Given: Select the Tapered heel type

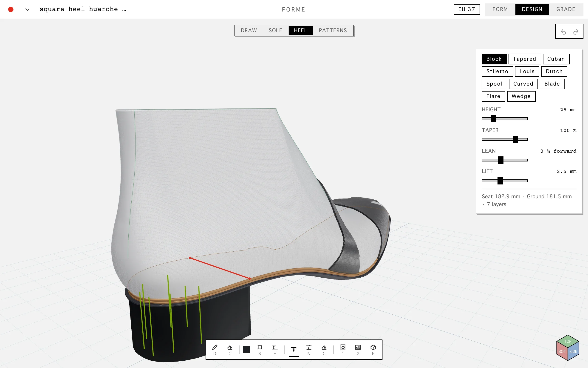Looking at the screenshot, I should click(x=524, y=59).
